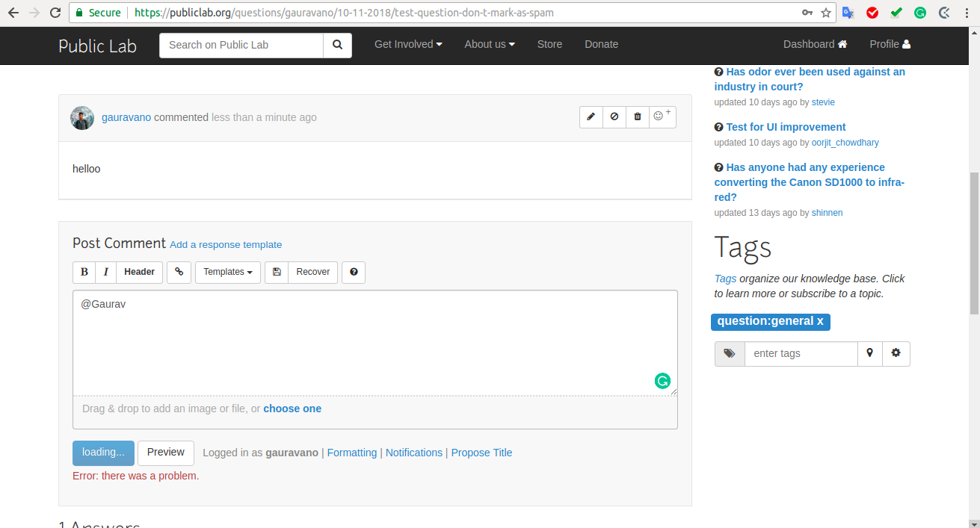Viewport: 980px width, 528px height.
Task: Go to Dashboard from the top navigation
Action: click(x=815, y=44)
